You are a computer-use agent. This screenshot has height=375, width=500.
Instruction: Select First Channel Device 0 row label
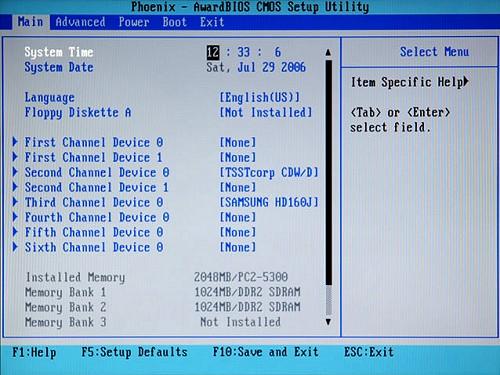94,142
